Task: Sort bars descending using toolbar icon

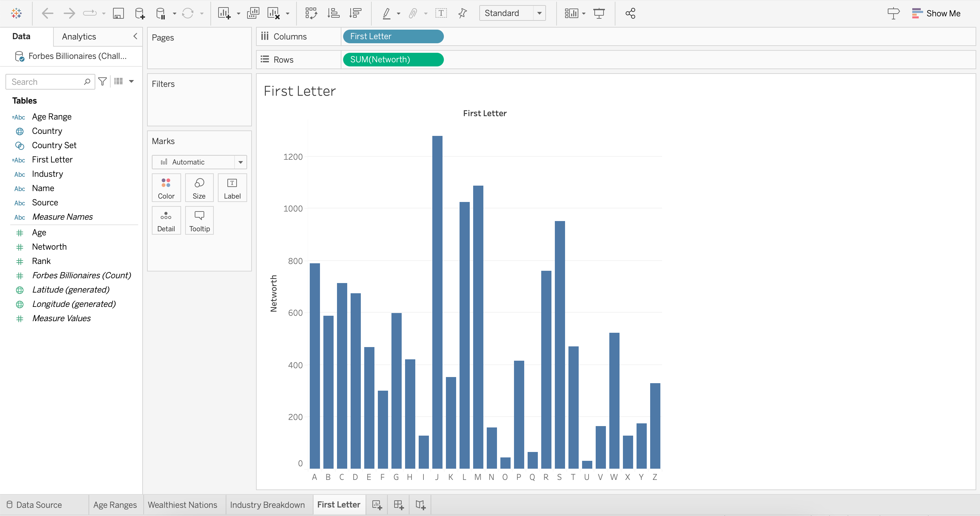Action: coord(355,14)
